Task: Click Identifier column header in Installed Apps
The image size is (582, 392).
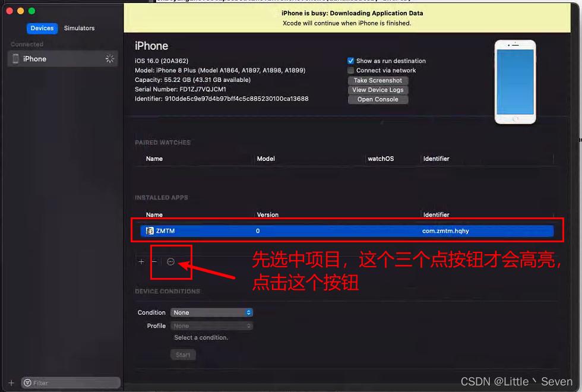Action: tap(436, 214)
